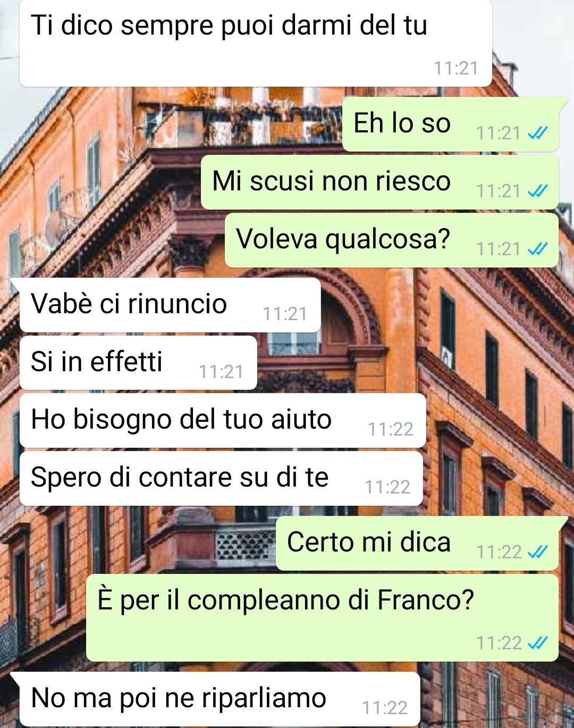Viewport: 574px width, 728px height.
Task: Tap the 11:21 timestamp on "Vabè ci rinuncio"
Action: tap(285, 314)
